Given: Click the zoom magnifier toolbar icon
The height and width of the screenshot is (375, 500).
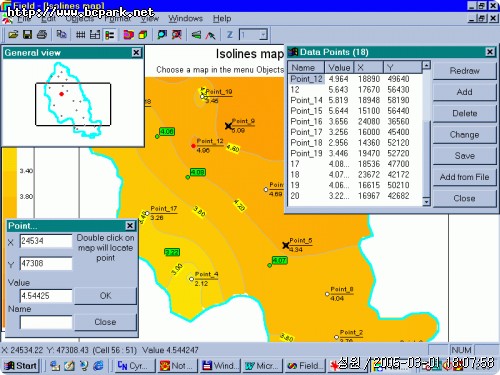Looking at the screenshot, I should pos(162,35).
